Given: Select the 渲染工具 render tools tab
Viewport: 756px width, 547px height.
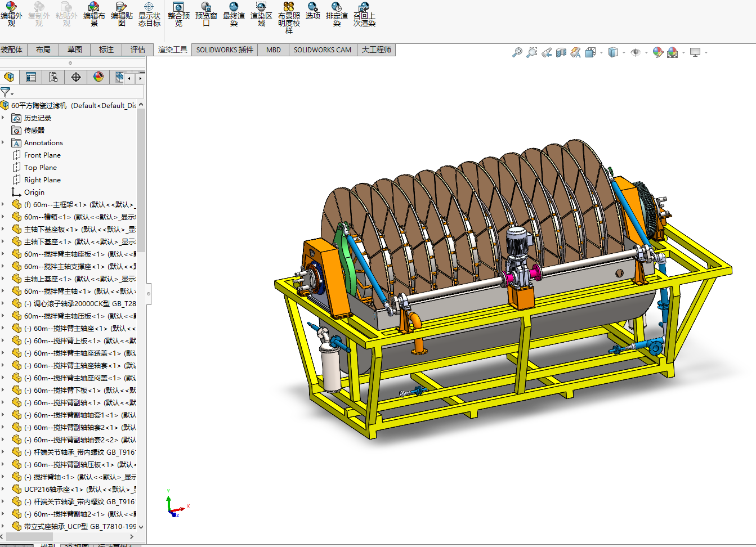Looking at the screenshot, I should coord(172,50).
